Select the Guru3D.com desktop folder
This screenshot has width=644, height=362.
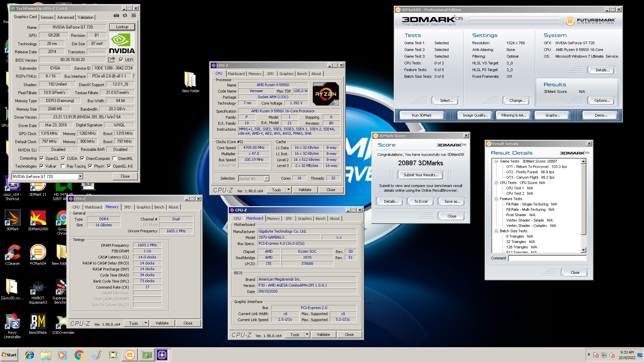pos(12,290)
